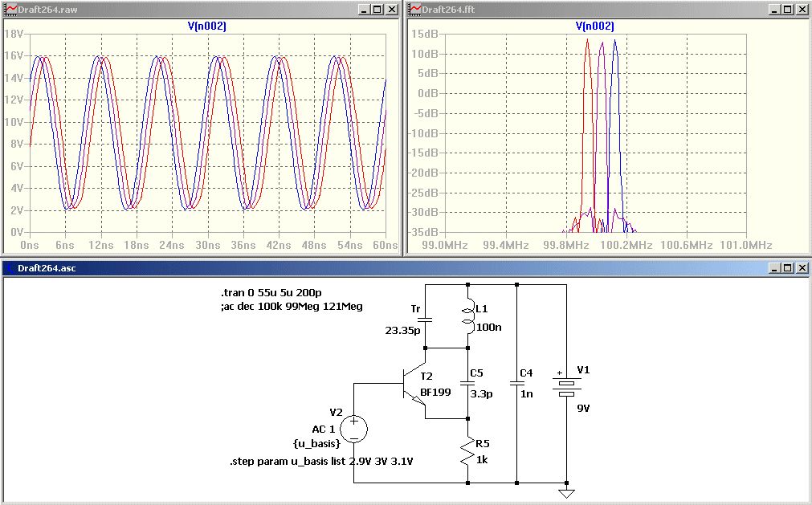This screenshot has width=812, height=505.
Task: Select the 'C4' capacitor name label
Action: [526, 373]
